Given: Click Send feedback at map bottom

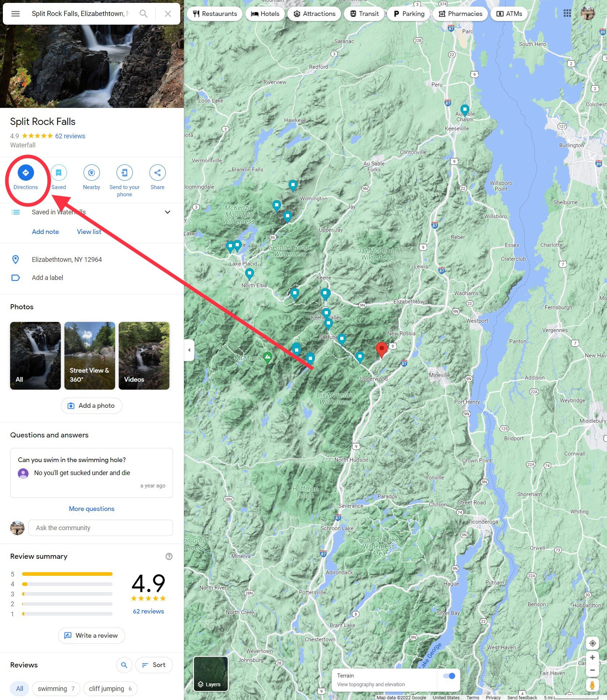Looking at the screenshot, I should point(522,697).
